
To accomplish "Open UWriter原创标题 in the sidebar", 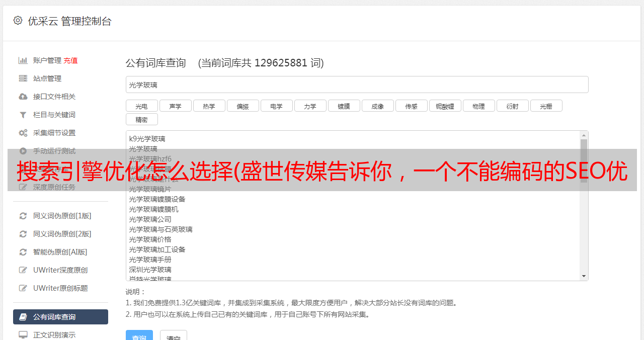I will coord(60,288).
